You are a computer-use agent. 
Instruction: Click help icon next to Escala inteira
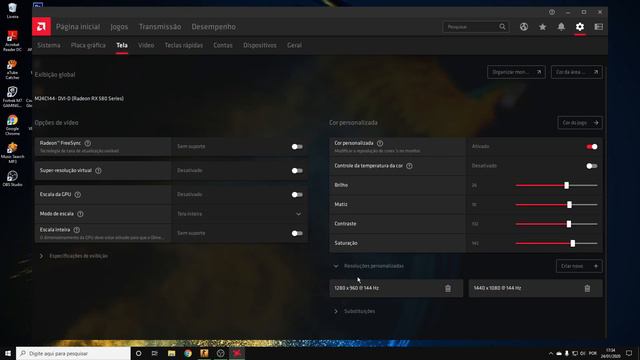[77, 230]
